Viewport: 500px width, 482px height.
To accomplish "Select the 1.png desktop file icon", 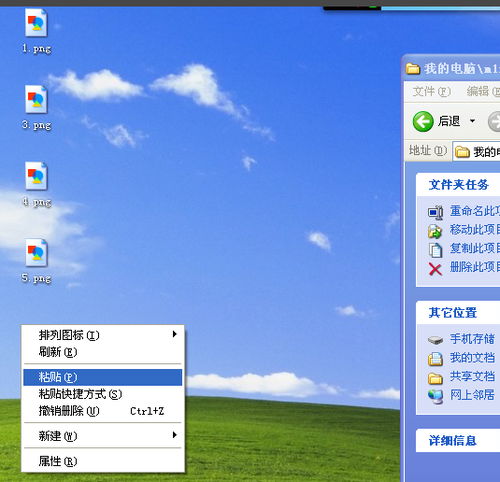I will coord(36,23).
